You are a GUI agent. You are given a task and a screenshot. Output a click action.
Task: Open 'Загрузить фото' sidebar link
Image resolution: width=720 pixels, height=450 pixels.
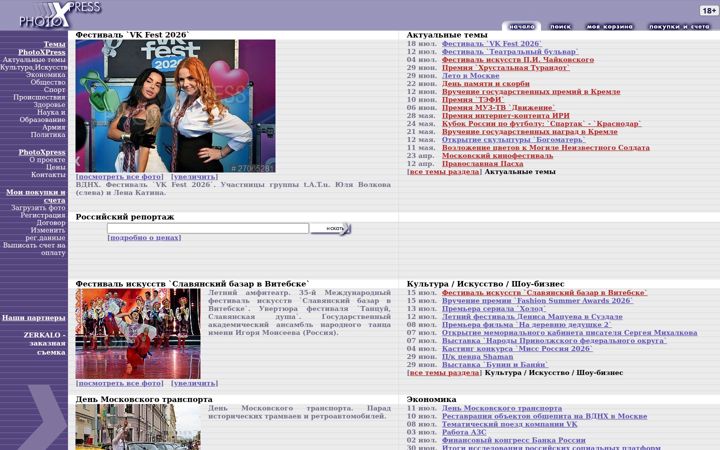pyautogui.click(x=38, y=208)
